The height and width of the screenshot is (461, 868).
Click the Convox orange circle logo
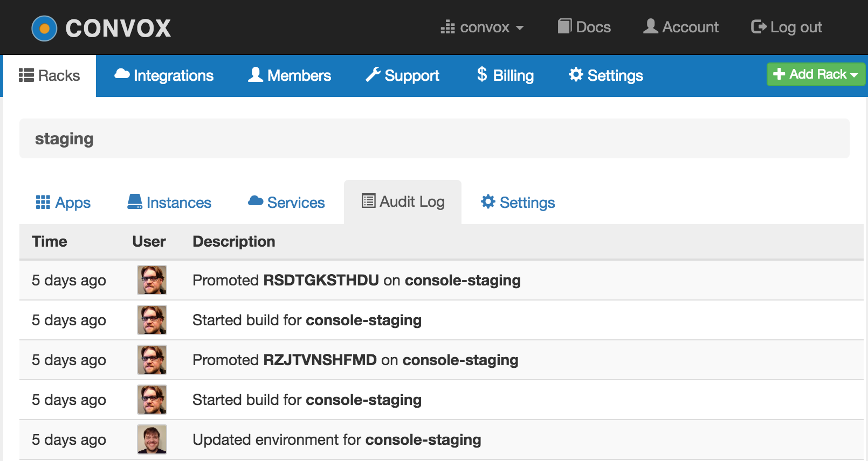tap(44, 29)
